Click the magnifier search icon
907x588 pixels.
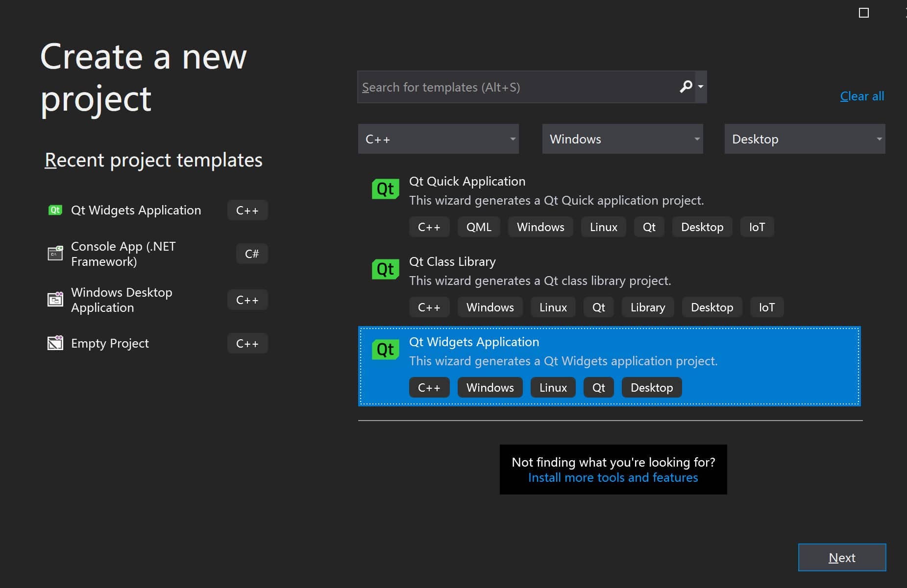pyautogui.click(x=686, y=87)
